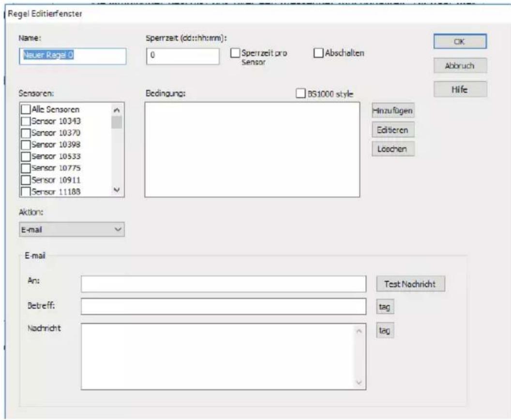
Task: Enable Sperrzeit pro Sensor checkbox
Action: (x=235, y=53)
